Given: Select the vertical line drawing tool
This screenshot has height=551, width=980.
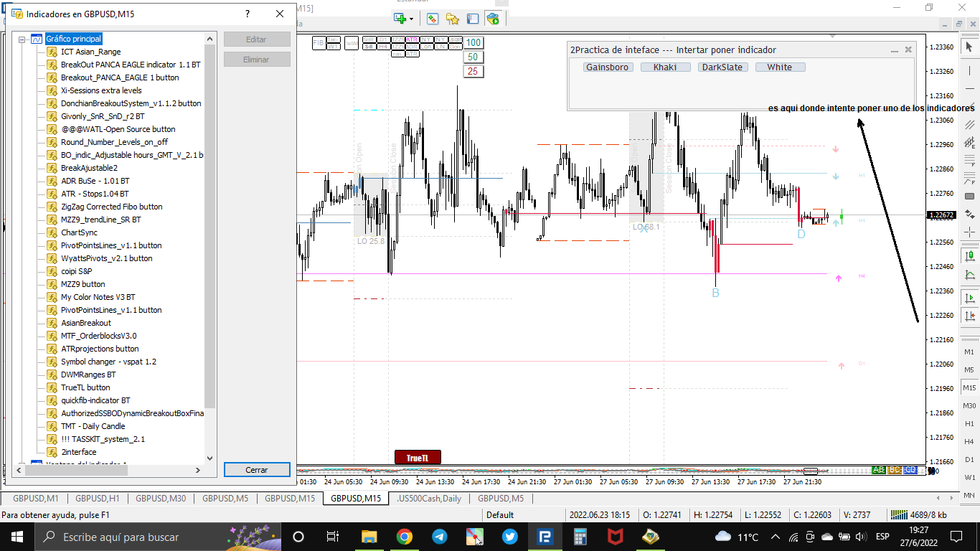Looking at the screenshot, I should 969,72.
